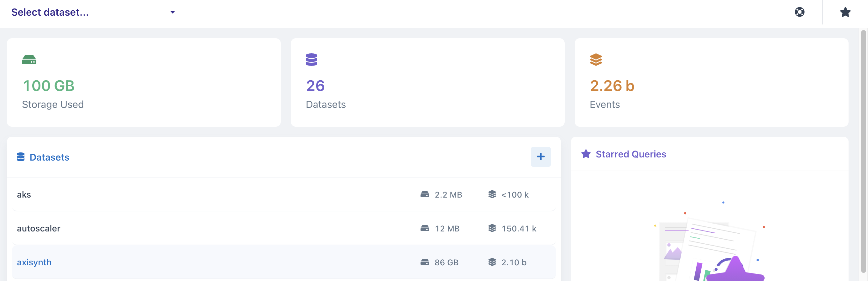The image size is (868, 281).
Task: Select the aks dataset row
Action: pos(283,194)
